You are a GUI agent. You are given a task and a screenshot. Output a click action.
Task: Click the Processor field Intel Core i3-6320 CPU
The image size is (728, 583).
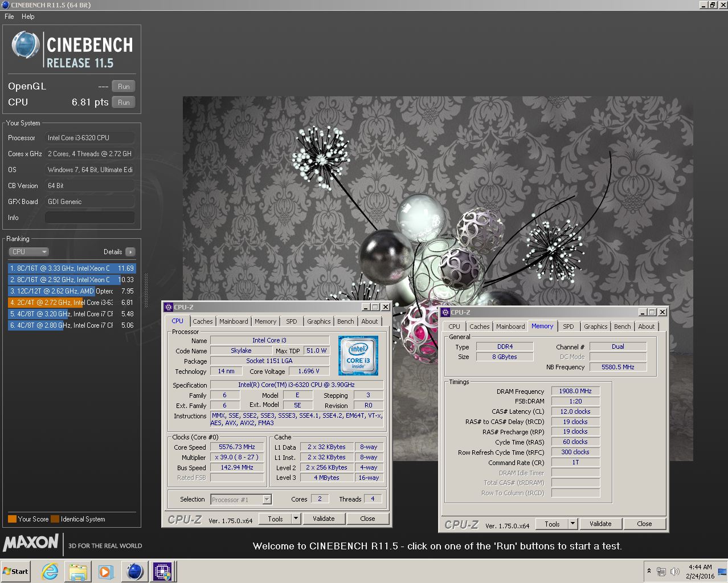click(90, 138)
